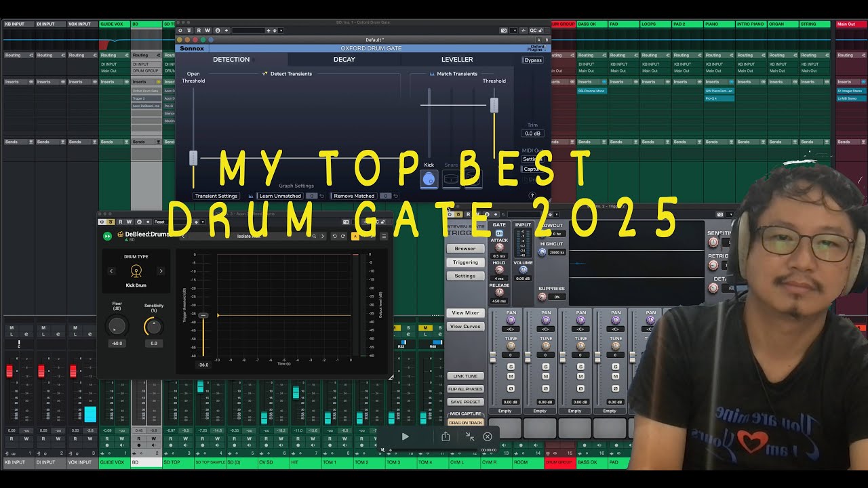Toggle Solo S on second Trigger channel
The image size is (868, 488).
coord(546,367)
